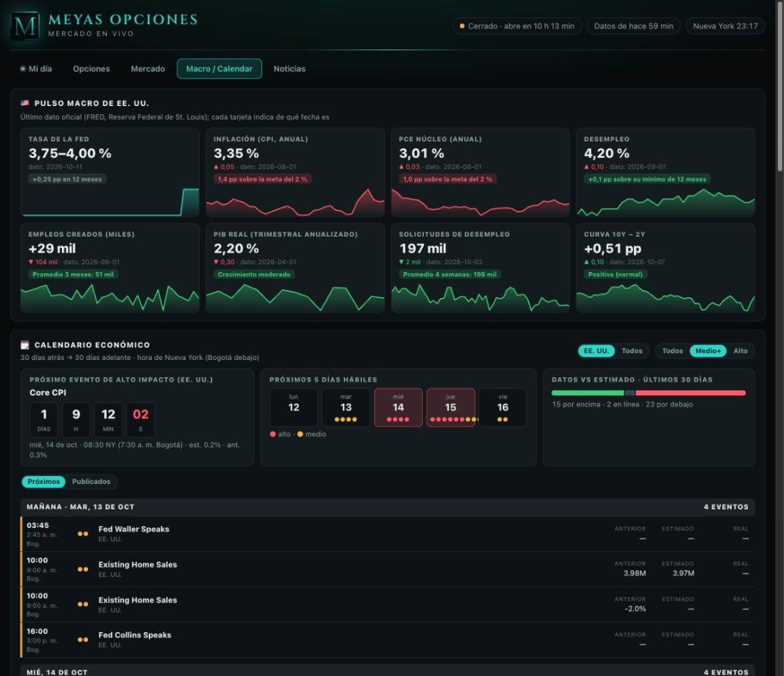Click the Positiva (normal) badge
This screenshot has height=676, width=784.
(615, 275)
